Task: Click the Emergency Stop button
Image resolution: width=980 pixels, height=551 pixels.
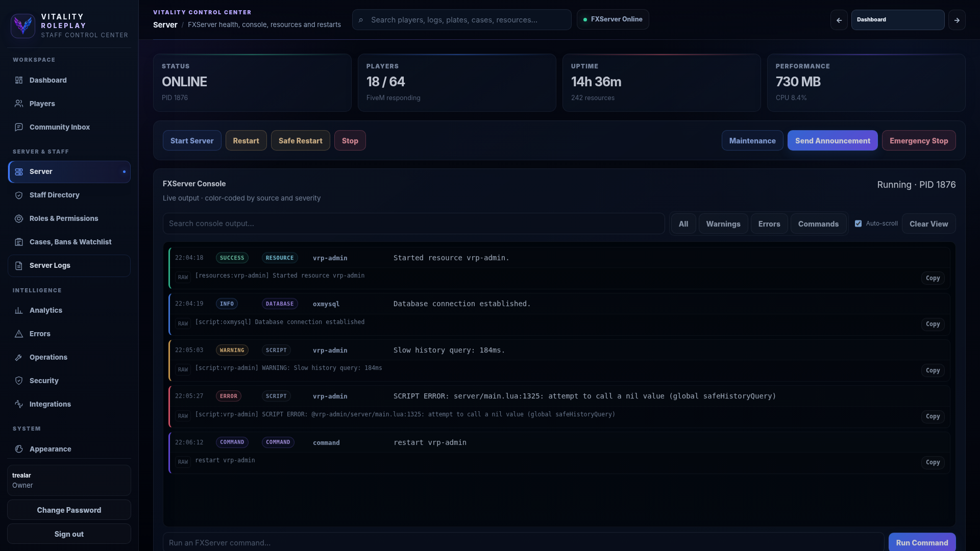Action: coord(919,141)
